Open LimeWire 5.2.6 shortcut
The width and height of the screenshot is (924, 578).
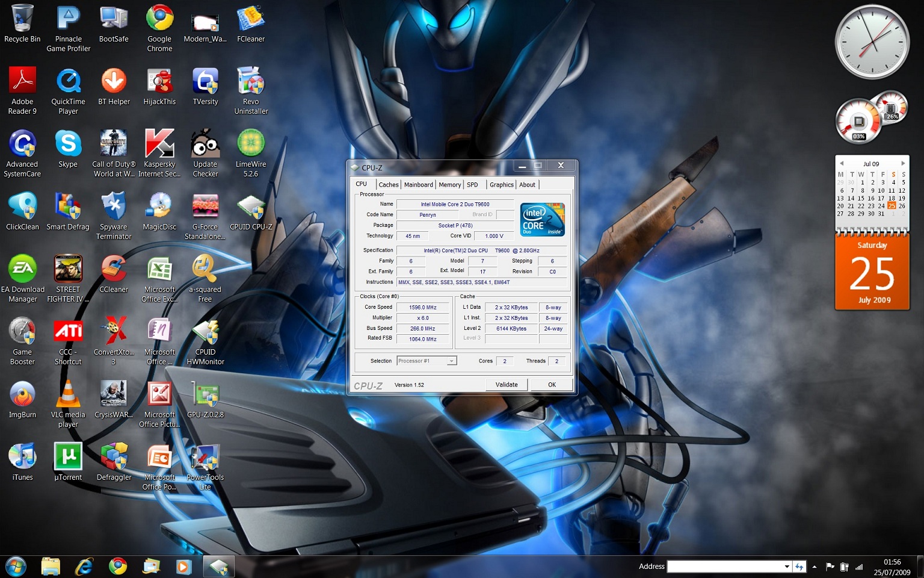point(251,153)
